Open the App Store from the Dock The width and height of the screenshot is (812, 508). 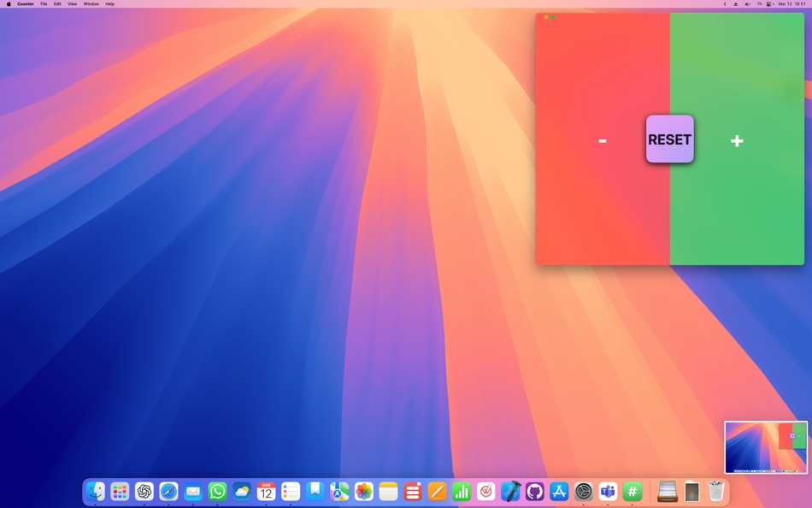coord(558,492)
